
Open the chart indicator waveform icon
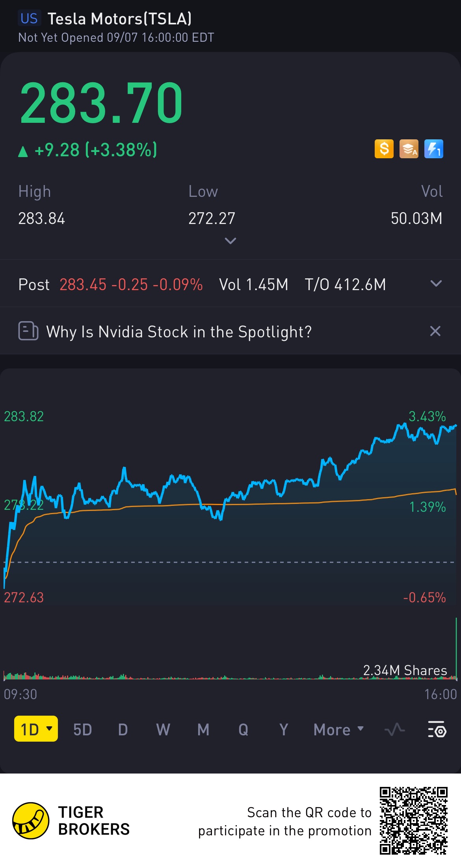point(394,729)
